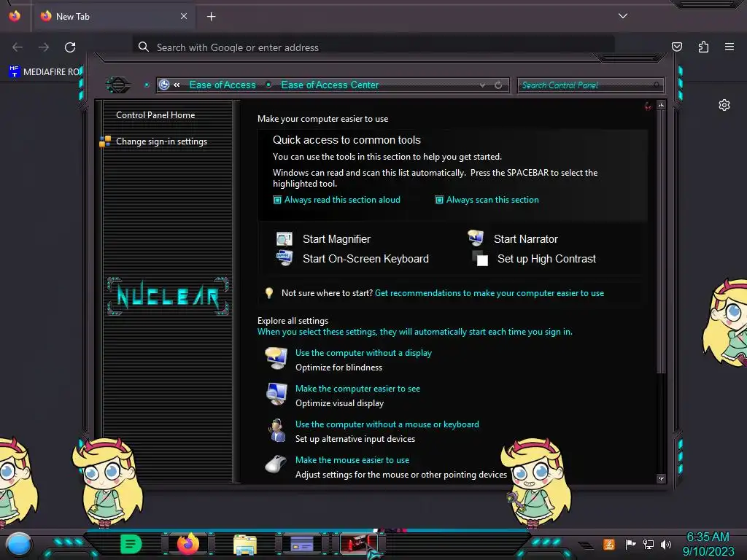Click the person icon for computer without mouse or keyboard
747x560 pixels.
[276, 430]
